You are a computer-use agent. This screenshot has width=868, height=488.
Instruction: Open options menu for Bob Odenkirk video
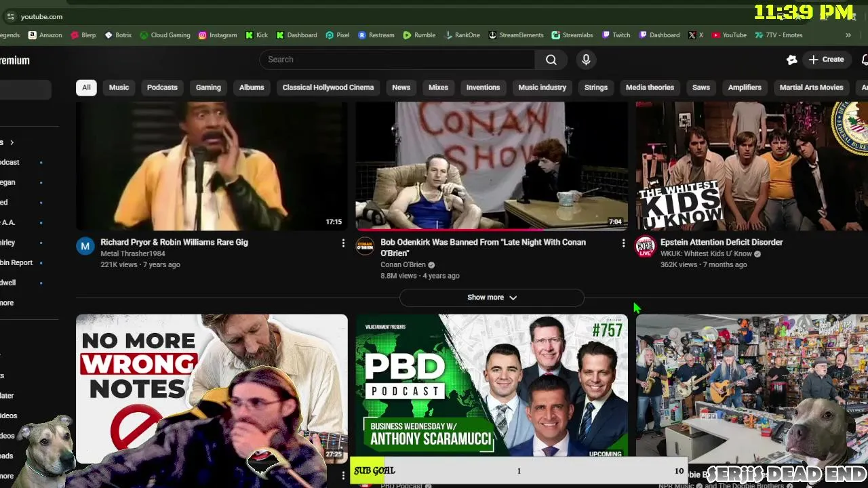pyautogui.click(x=623, y=243)
